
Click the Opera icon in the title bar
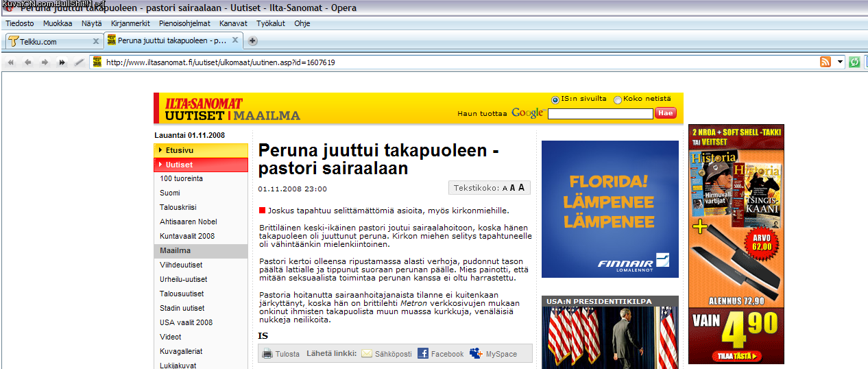[8, 7]
